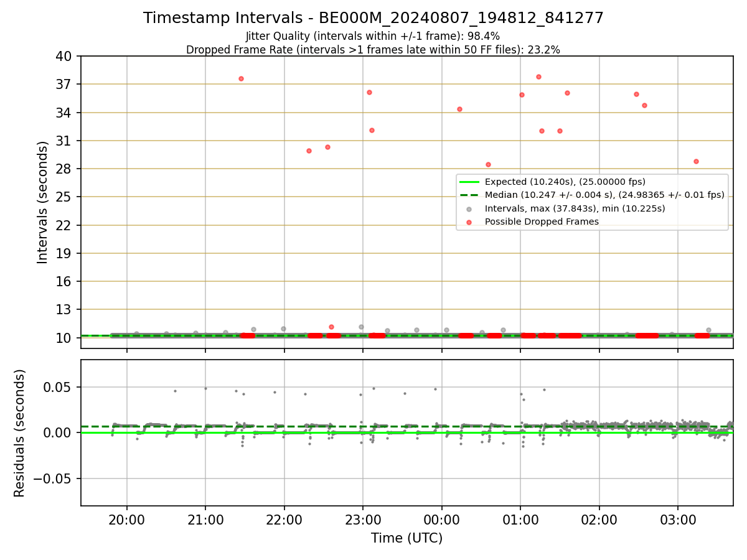
Task: Click the "Dropped Frame Rate" 23.2% subtitle line
Action: 373,50
